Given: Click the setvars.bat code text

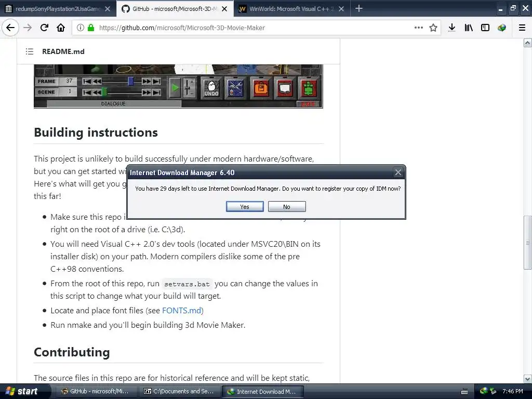Looking at the screenshot, I should pos(187,284).
